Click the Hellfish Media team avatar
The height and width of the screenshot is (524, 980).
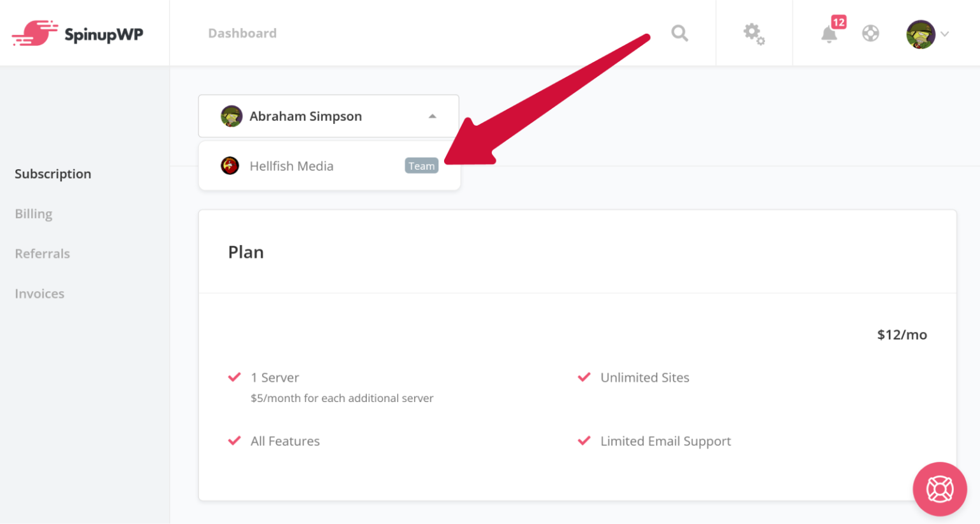click(230, 165)
